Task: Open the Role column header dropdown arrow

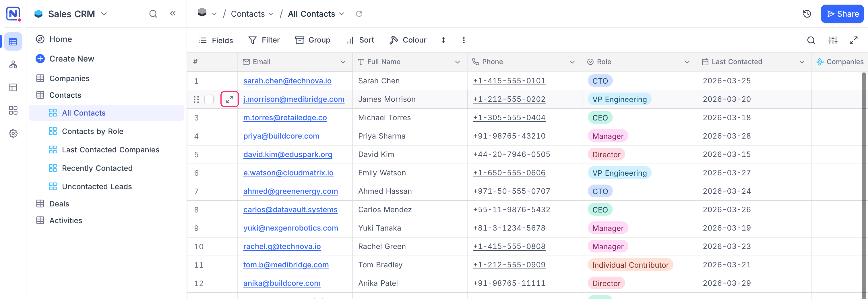Action: point(687,62)
